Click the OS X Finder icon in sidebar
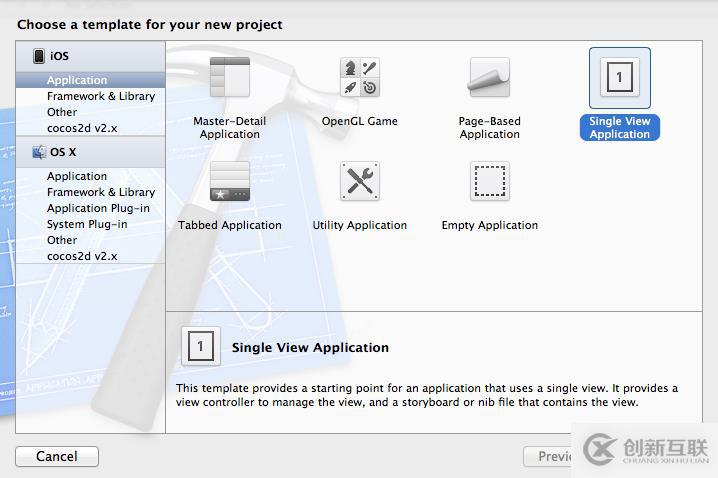The image size is (718, 478). click(x=39, y=152)
